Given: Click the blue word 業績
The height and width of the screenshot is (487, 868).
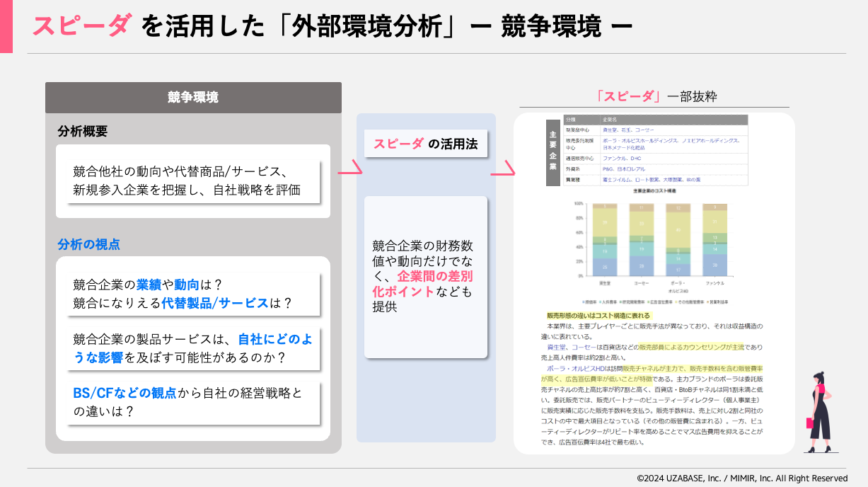Looking at the screenshot, I should [149, 285].
